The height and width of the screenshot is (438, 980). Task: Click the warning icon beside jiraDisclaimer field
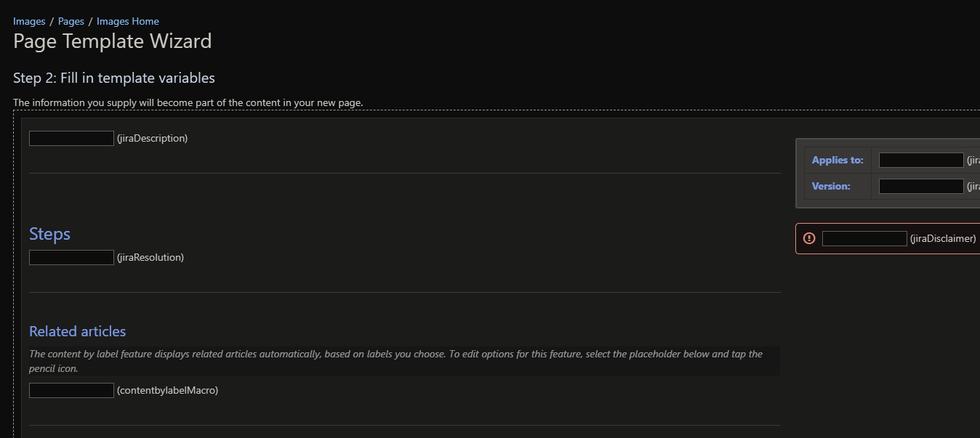coord(809,238)
